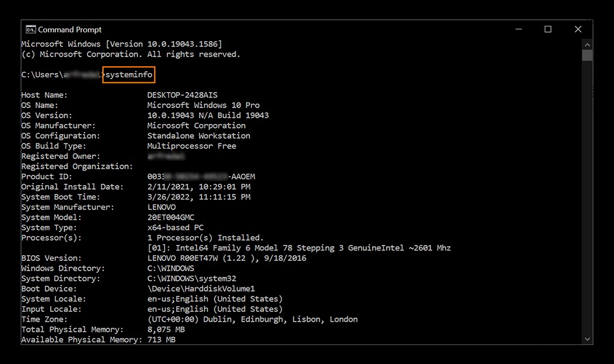Click available physical memory '713 MB'
Image resolution: width=614 pixels, height=364 pixels.
(x=161, y=339)
